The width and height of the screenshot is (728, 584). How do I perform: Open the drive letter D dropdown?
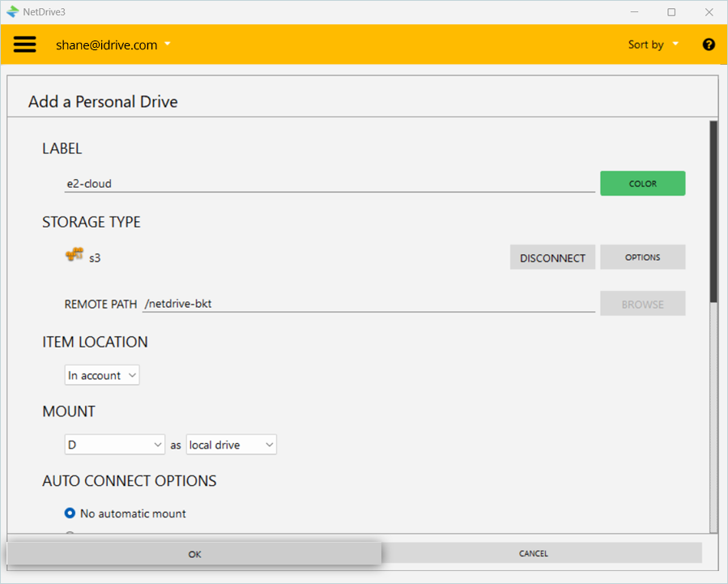pos(115,445)
